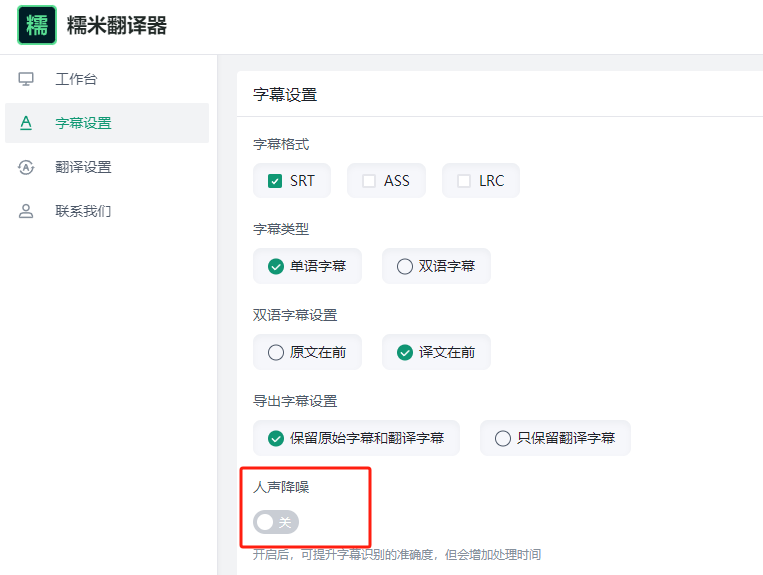Click the 工作台 monitor icon

(26, 79)
